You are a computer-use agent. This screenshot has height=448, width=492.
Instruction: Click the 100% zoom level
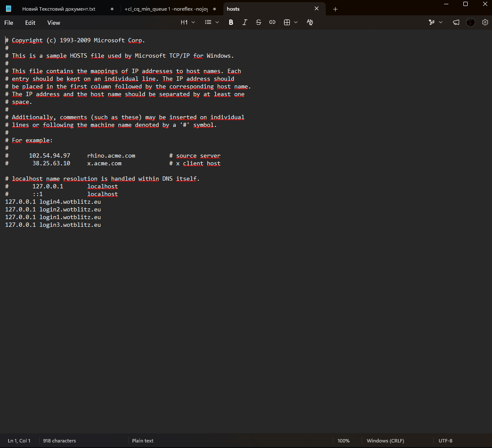coord(344,440)
